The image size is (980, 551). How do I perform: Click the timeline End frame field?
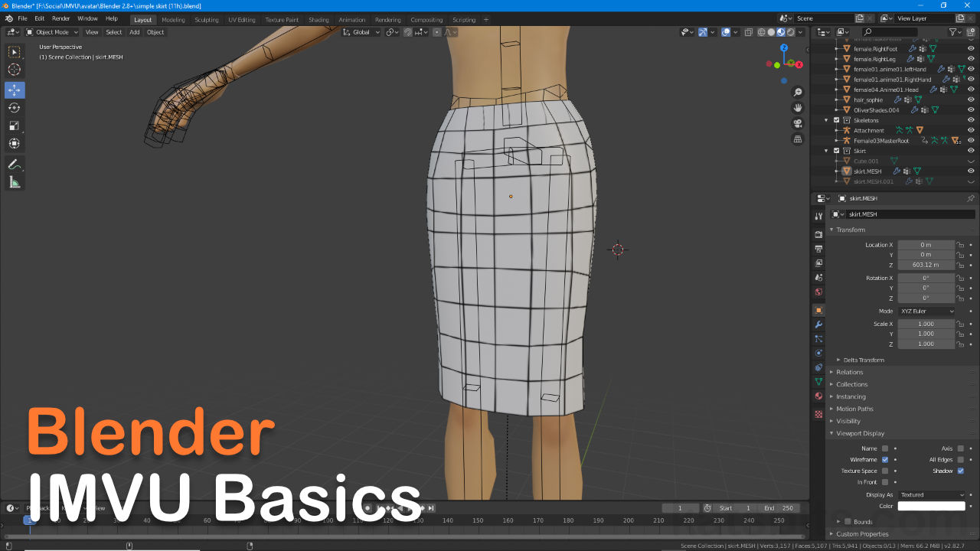781,508
